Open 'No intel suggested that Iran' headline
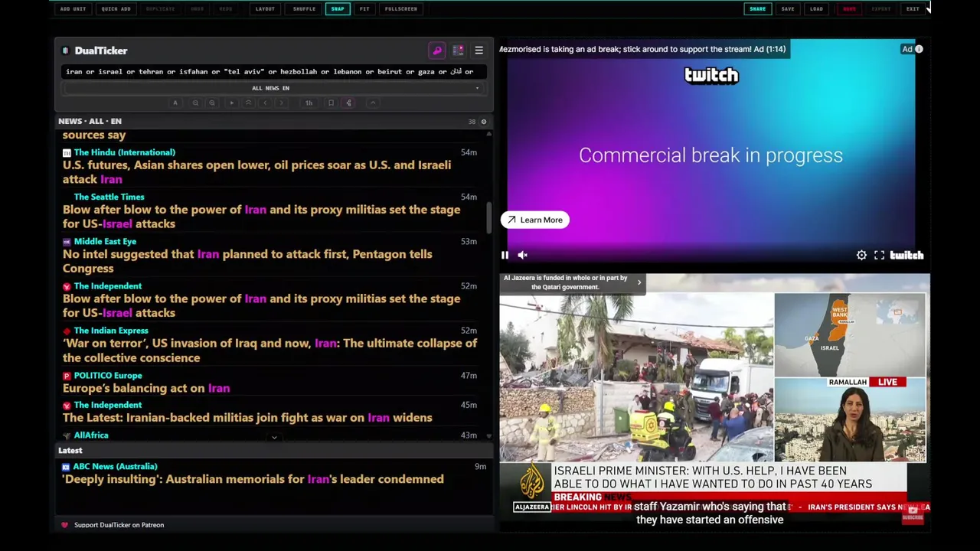The height and width of the screenshot is (551, 980). (247, 262)
